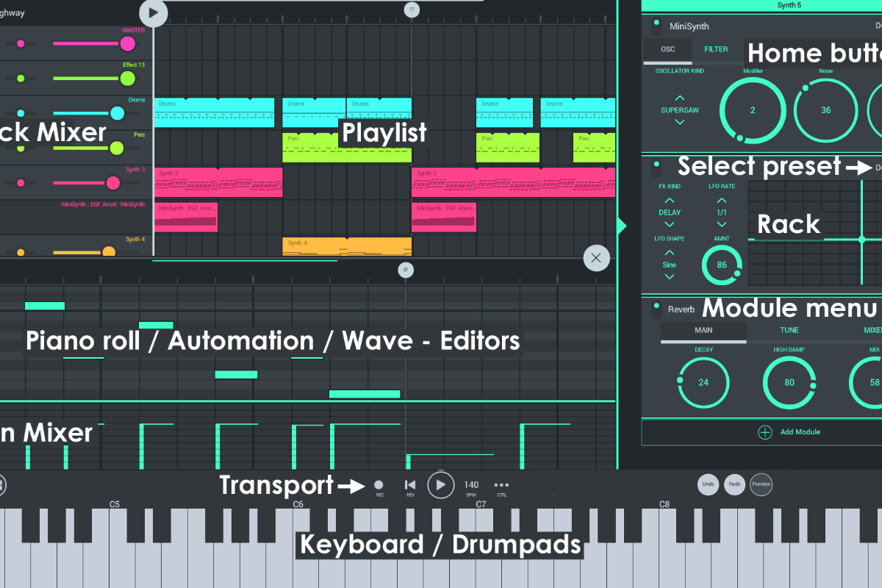Click the Add Module plus icon
The width and height of the screenshot is (882, 588).
pyautogui.click(x=765, y=432)
